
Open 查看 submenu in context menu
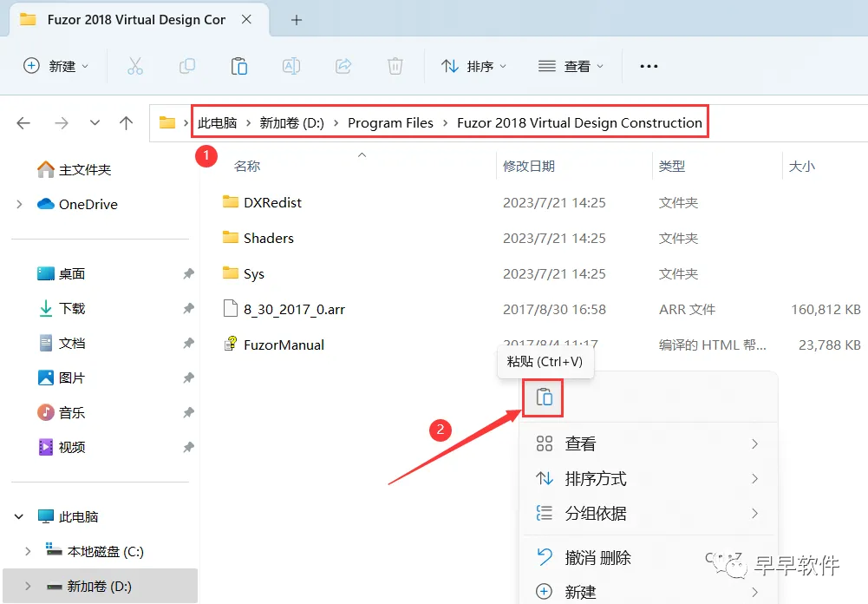[648, 443]
